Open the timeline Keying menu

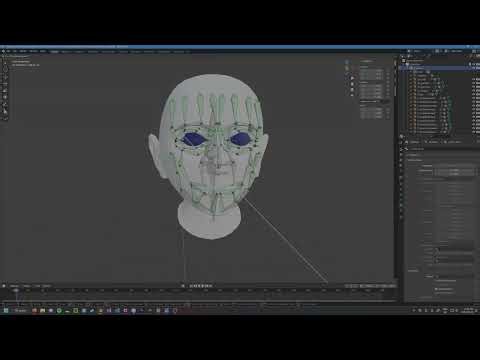(27, 286)
